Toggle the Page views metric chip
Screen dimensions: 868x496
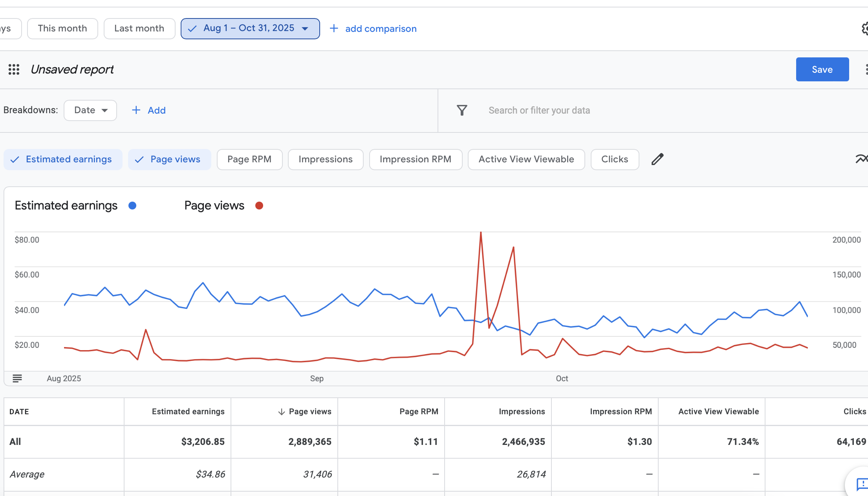click(169, 160)
